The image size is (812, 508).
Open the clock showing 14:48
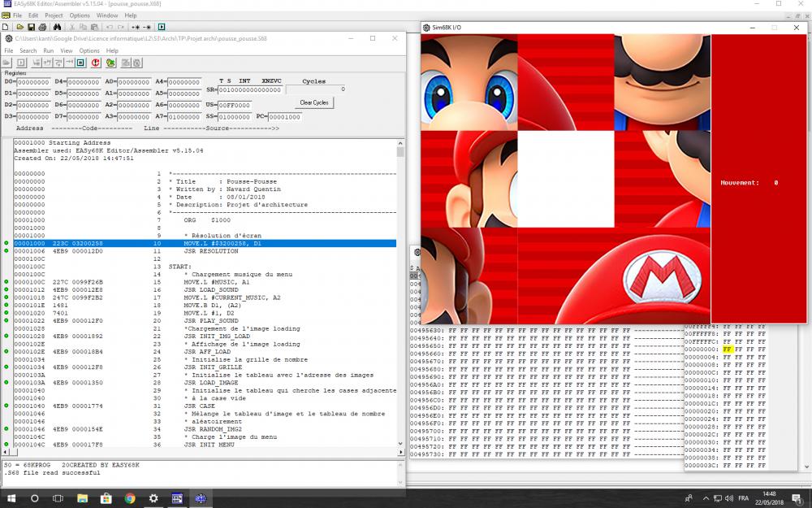click(x=769, y=498)
